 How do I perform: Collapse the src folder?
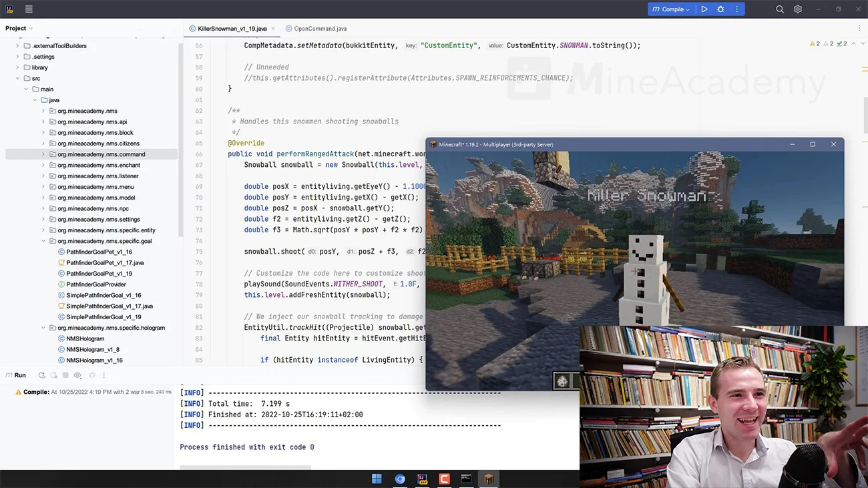(17, 78)
